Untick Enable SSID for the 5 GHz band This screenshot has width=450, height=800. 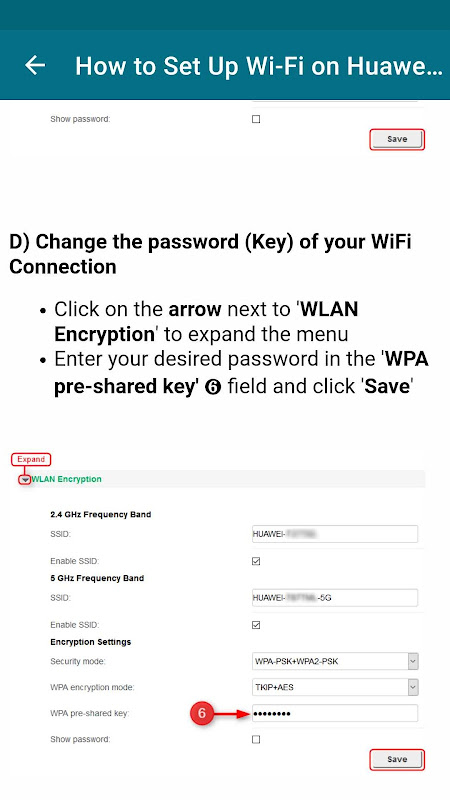click(x=256, y=625)
